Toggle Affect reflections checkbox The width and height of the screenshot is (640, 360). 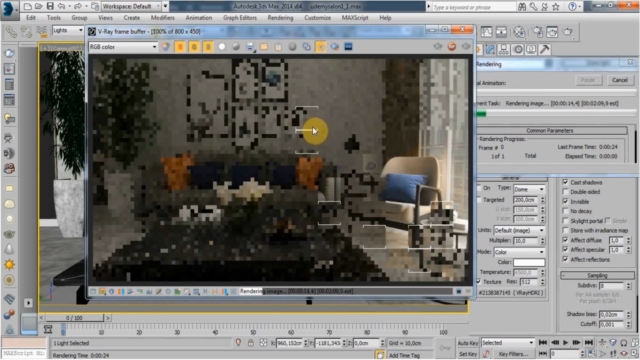[565, 260]
